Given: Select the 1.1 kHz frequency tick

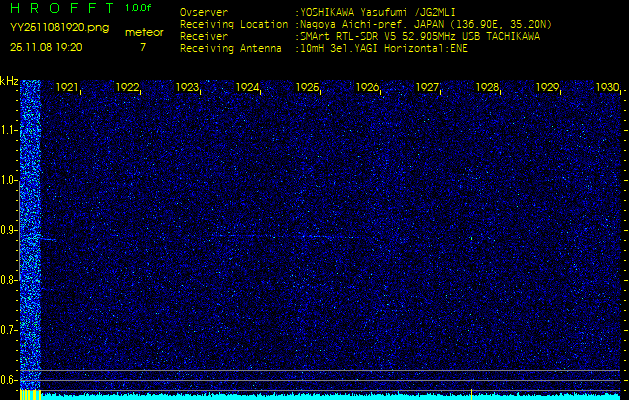Looking at the screenshot, I should point(9,130).
